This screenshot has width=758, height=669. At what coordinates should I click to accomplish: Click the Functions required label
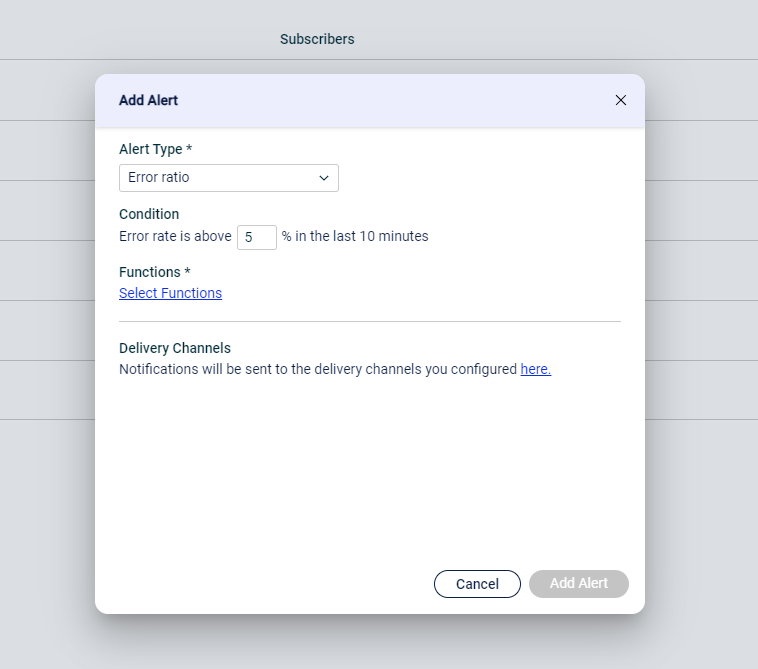[155, 272]
